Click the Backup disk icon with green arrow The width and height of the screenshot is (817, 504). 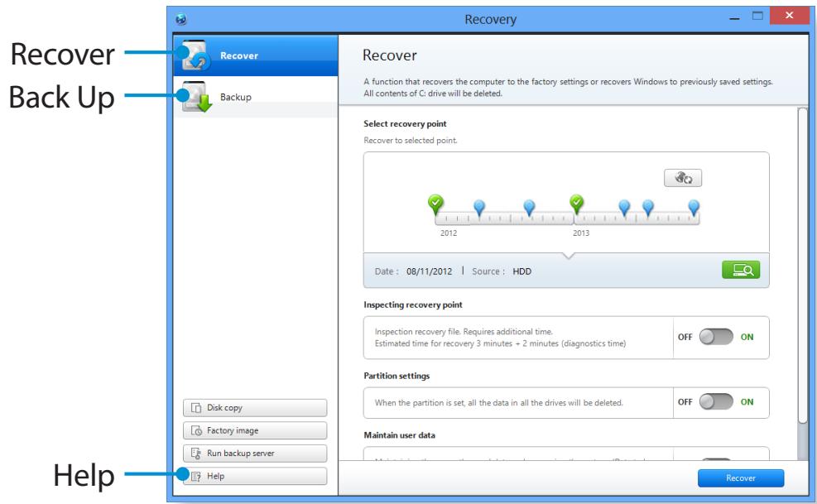[196, 97]
